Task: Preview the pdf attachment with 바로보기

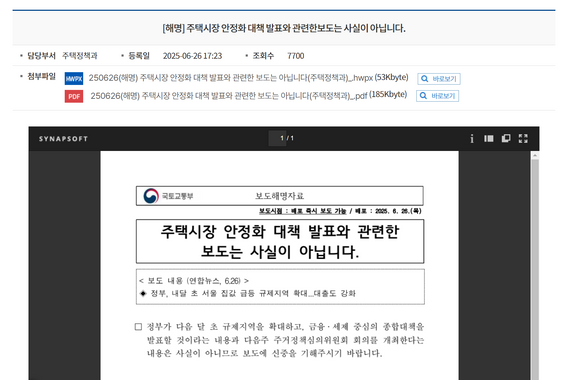Action: [x=438, y=96]
